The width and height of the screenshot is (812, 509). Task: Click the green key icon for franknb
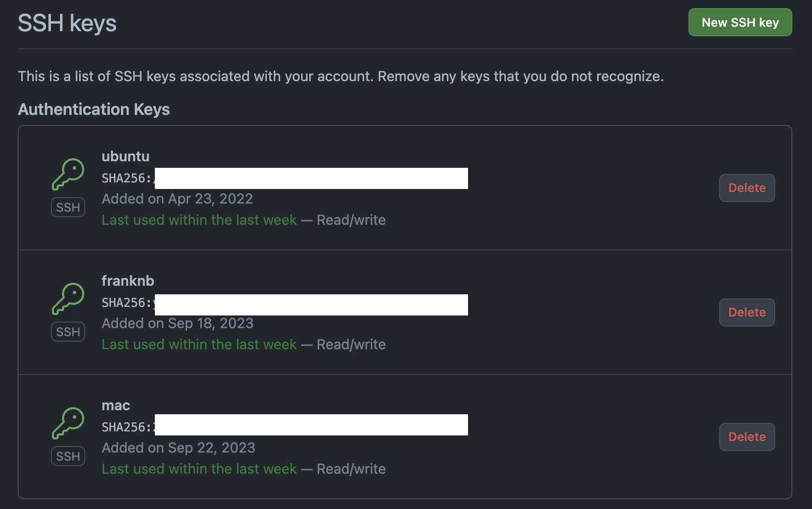pyautogui.click(x=68, y=298)
